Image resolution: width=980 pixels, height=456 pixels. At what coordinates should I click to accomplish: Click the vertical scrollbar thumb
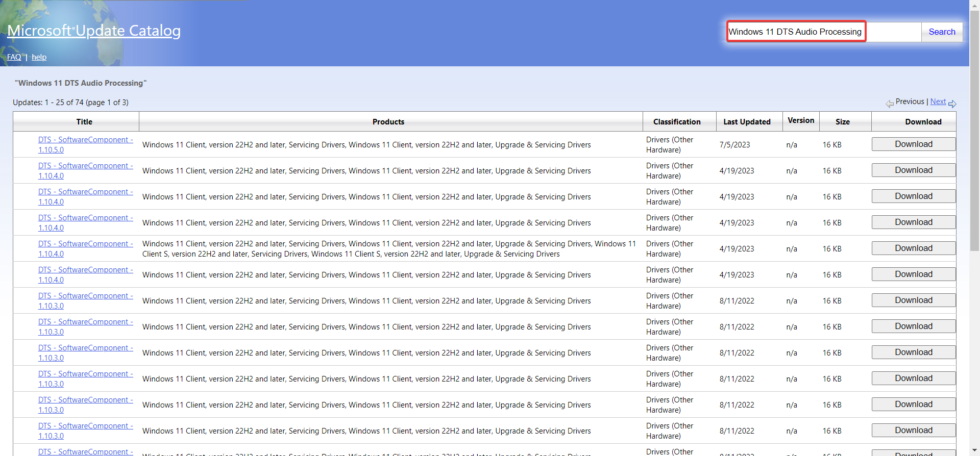click(974, 130)
